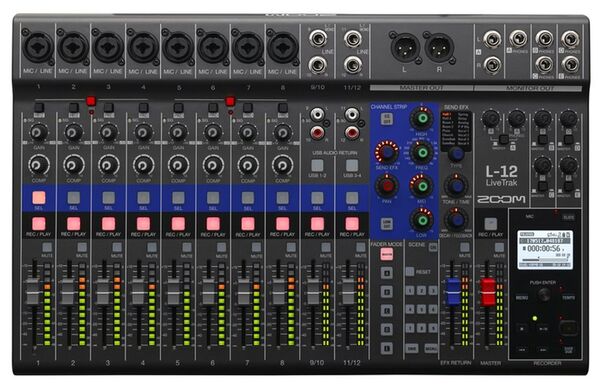600x387 pixels.
Task: Click the scene SAVE button
Action: 412,348
